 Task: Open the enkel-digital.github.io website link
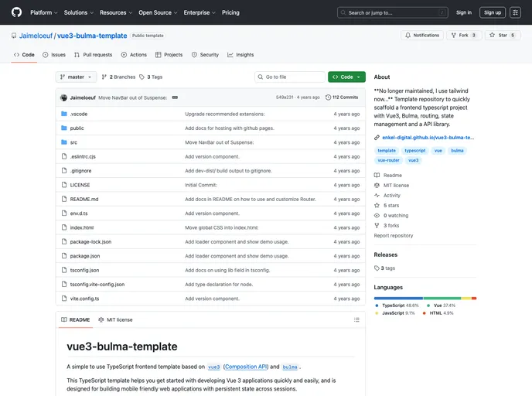pyautogui.click(x=428, y=138)
